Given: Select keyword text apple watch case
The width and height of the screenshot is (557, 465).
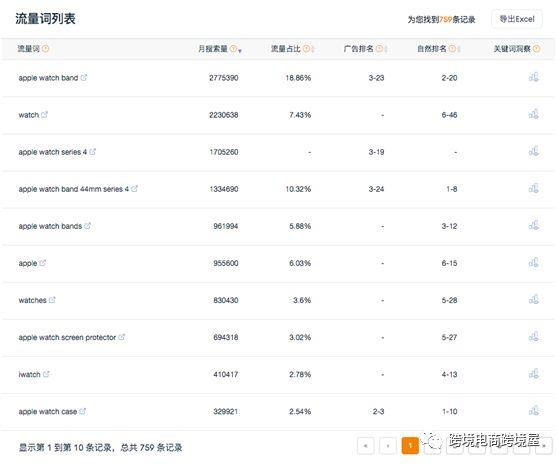Looking at the screenshot, I should point(48,412).
